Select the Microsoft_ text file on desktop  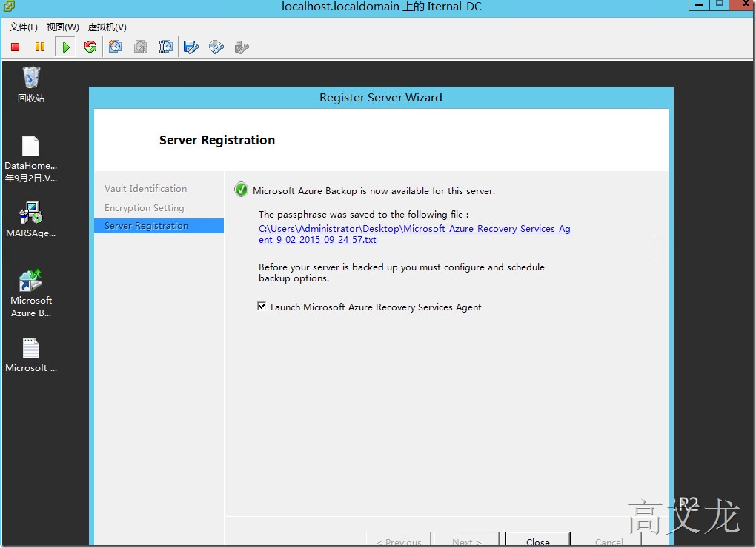pyautogui.click(x=31, y=355)
